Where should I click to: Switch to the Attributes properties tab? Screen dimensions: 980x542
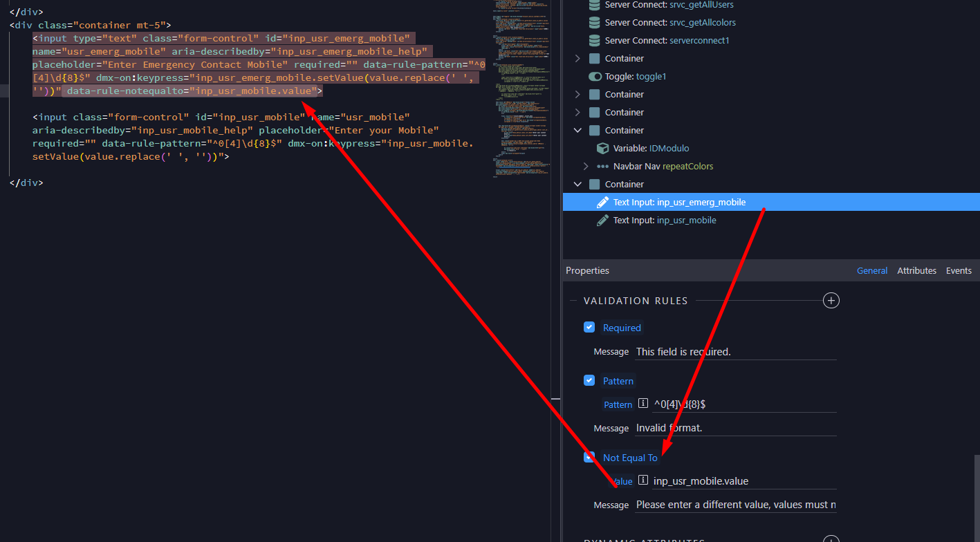tap(916, 271)
